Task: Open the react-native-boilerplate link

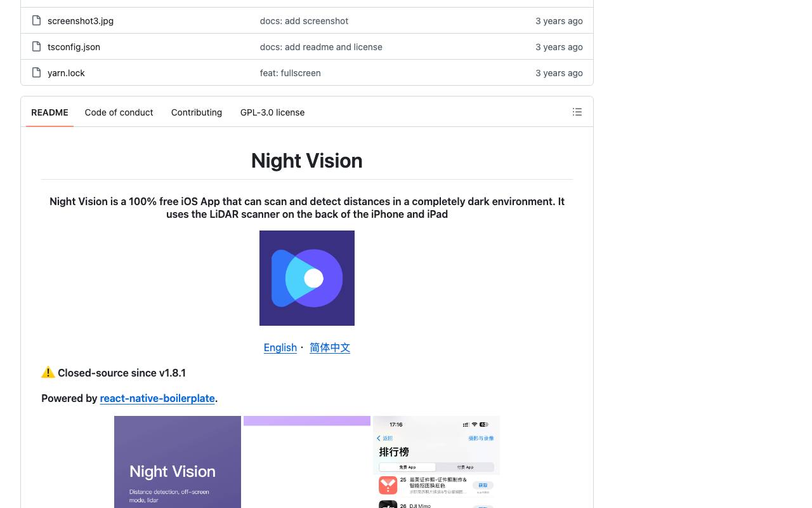Action: click(x=157, y=398)
